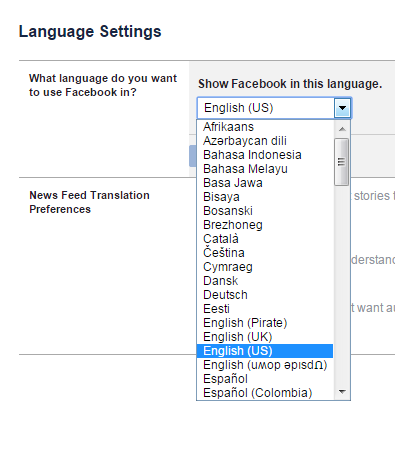Click the list scrollbar down arrow
This screenshot has height=451, width=395.
coord(342,392)
